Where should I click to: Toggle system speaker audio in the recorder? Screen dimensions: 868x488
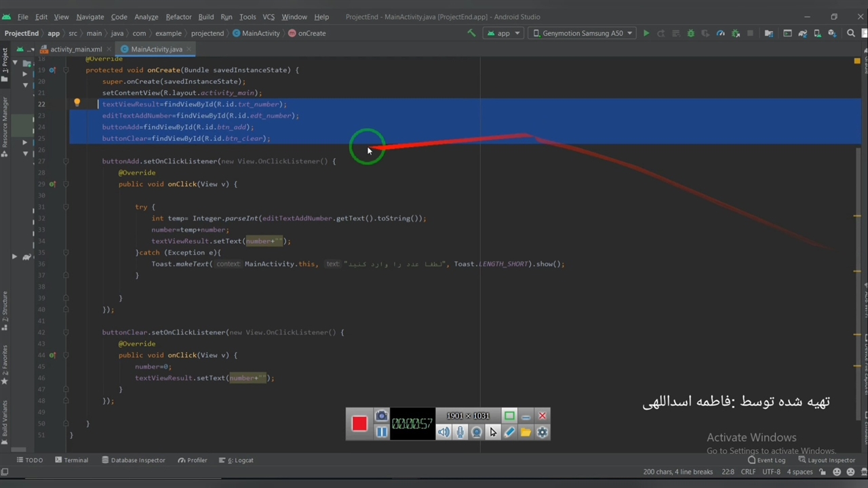click(443, 432)
